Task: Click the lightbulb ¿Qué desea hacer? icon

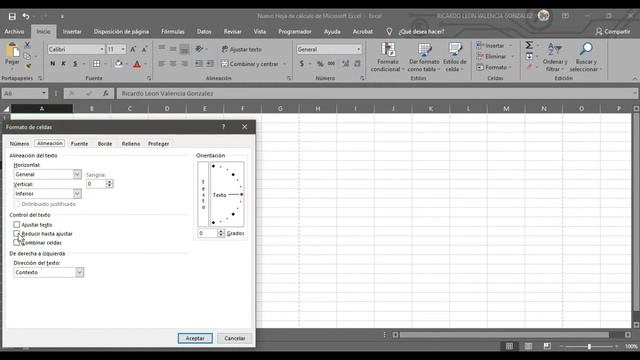Action: pos(389,31)
